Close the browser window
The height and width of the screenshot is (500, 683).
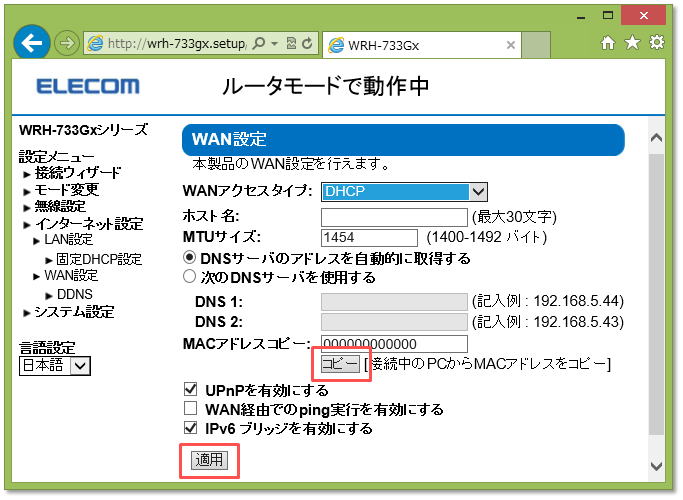click(x=643, y=16)
